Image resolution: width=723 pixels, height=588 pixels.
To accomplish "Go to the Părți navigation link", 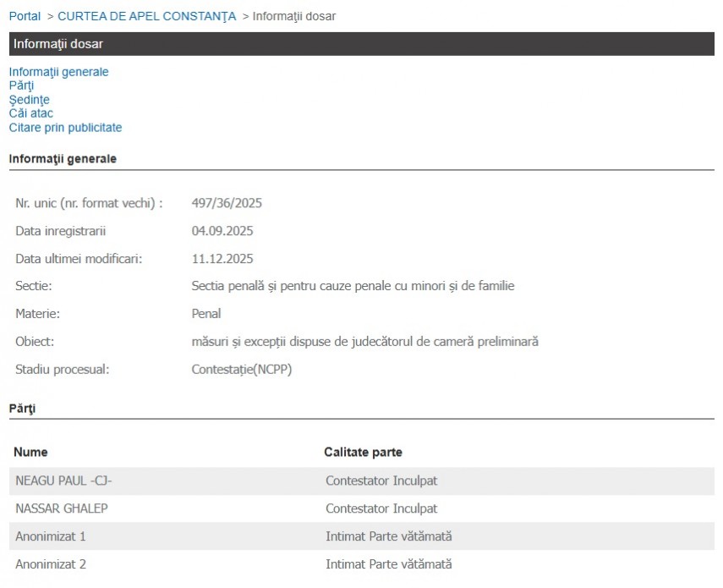I will (x=21, y=85).
